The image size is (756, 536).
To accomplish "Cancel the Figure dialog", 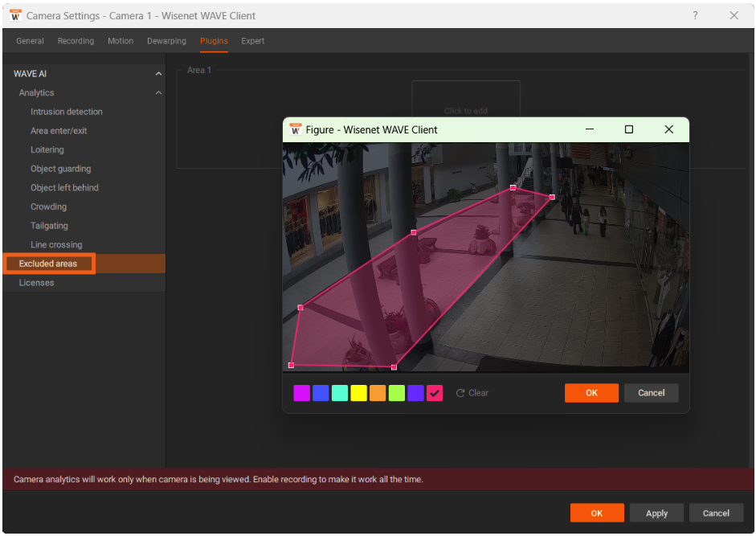I will click(652, 393).
